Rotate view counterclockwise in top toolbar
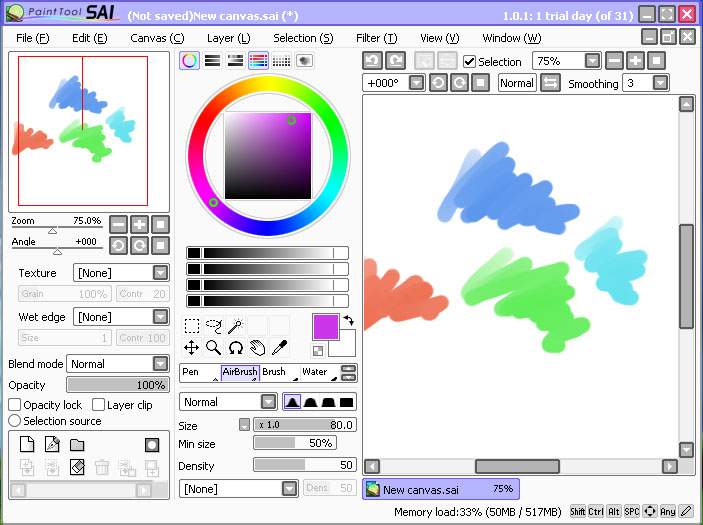This screenshot has width=703, height=525. (438, 83)
